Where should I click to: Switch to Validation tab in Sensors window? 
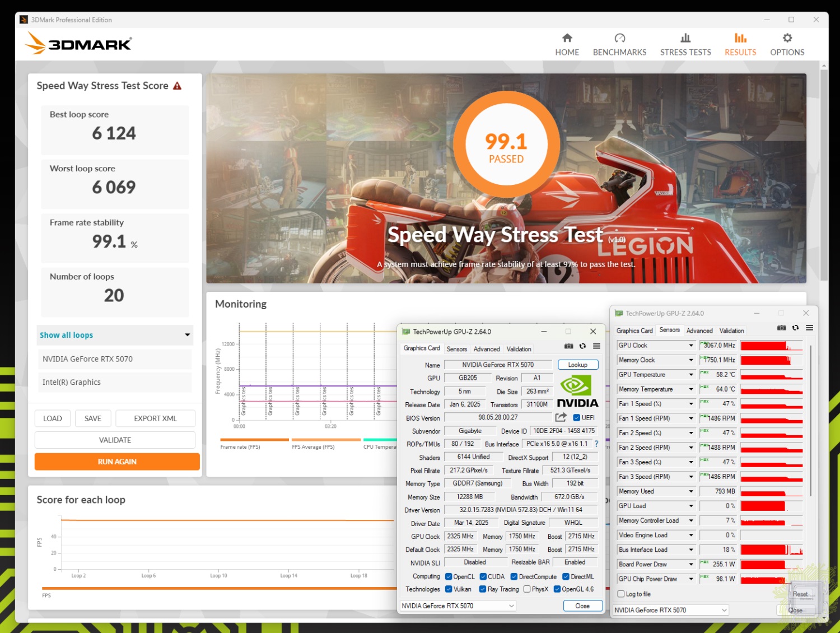731,331
